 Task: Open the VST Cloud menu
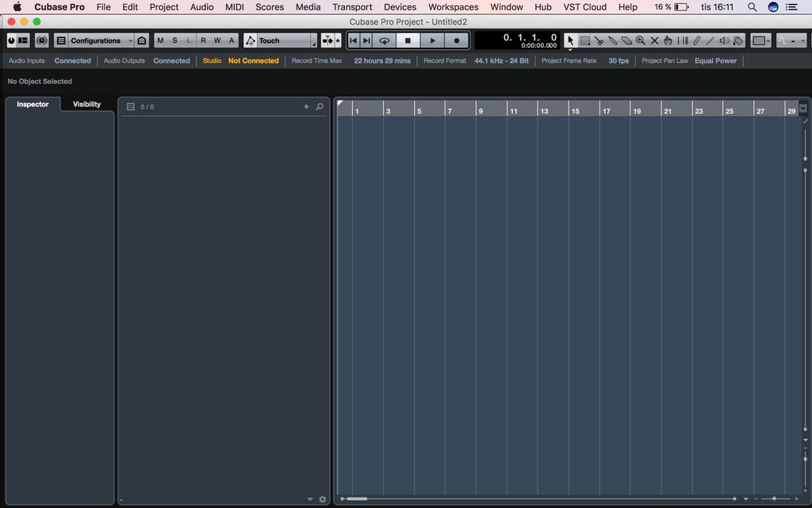tap(584, 6)
